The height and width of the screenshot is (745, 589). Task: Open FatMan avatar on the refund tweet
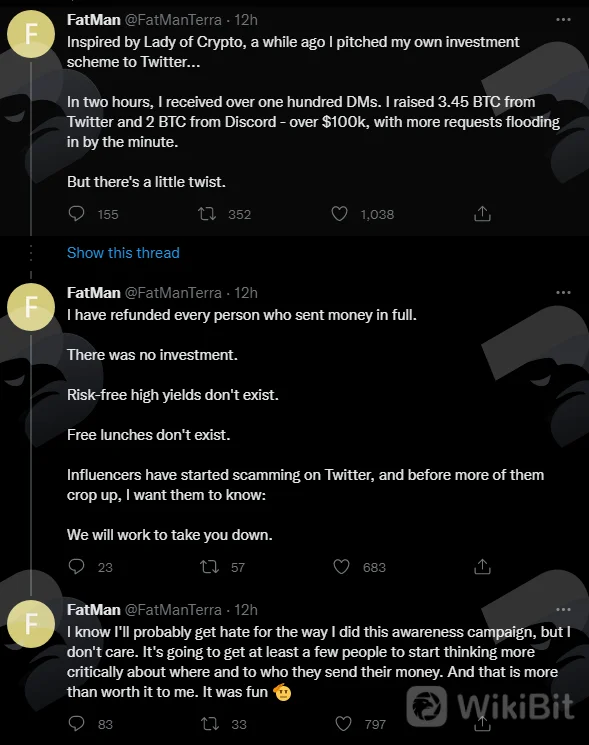click(31, 307)
